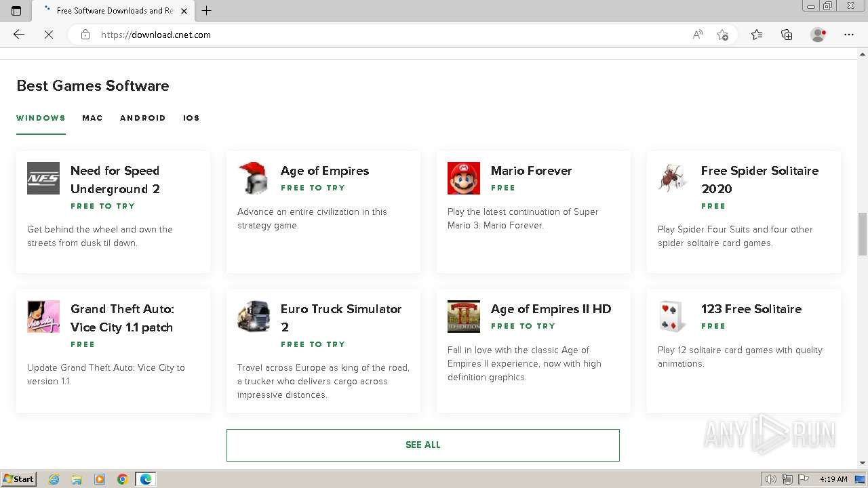Add this page to favorites
The image size is (868, 488).
tap(722, 35)
